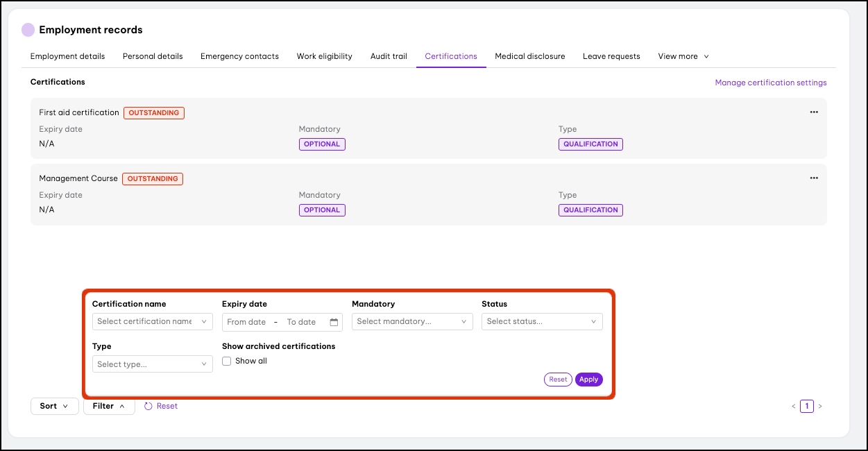Expand the Select type dropdown
The image size is (868, 451).
[152, 364]
